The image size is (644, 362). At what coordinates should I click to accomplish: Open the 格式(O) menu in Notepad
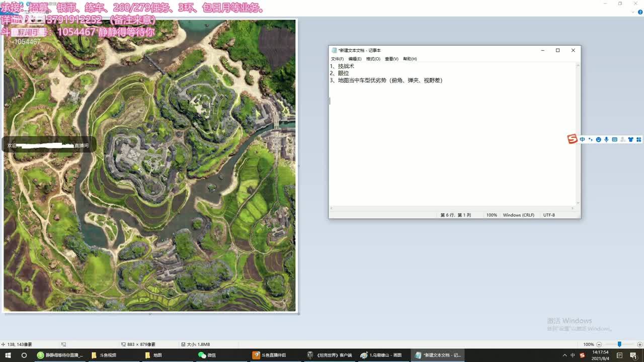(x=373, y=59)
